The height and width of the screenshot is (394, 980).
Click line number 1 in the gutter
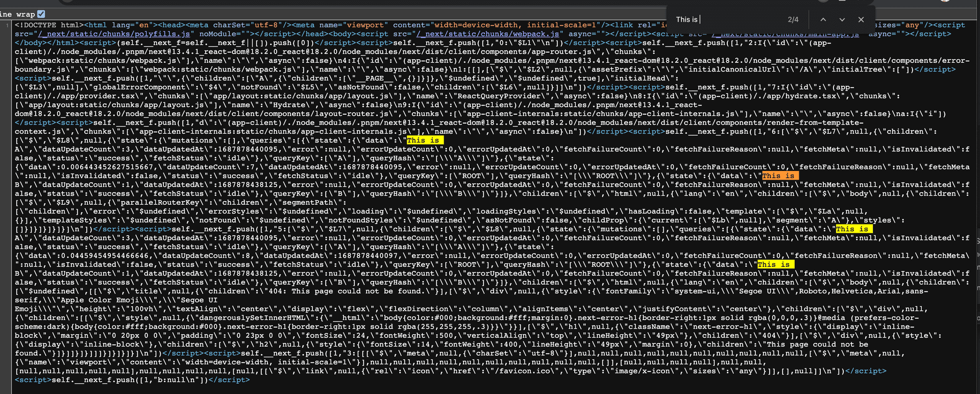pos(7,25)
